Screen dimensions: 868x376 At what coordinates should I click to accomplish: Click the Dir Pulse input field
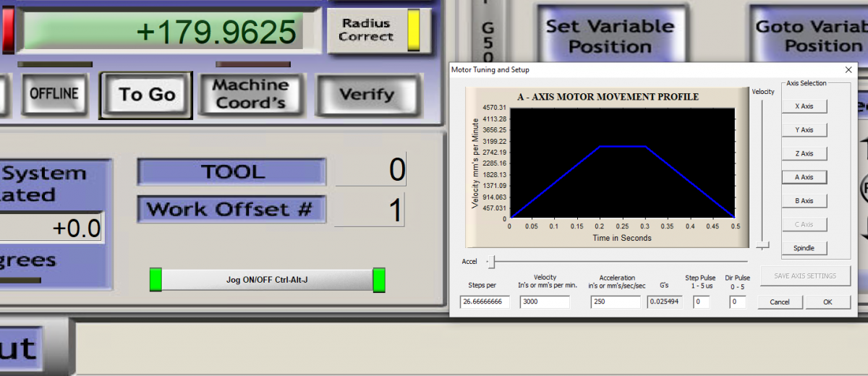coord(737,302)
